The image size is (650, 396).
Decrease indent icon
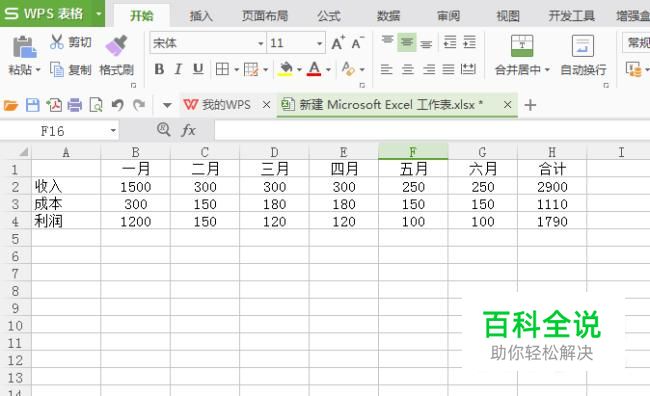pyautogui.click(x=450, y=42)
